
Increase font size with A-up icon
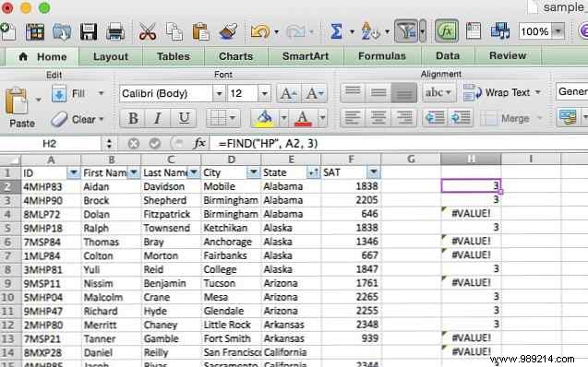click(288, 93)
